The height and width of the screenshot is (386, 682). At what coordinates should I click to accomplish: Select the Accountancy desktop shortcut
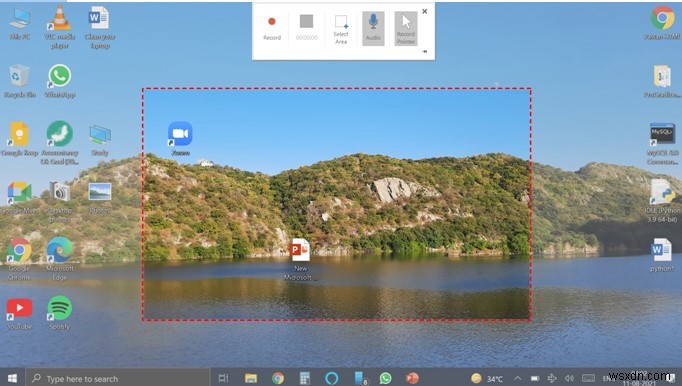click(x=60, y=143)
